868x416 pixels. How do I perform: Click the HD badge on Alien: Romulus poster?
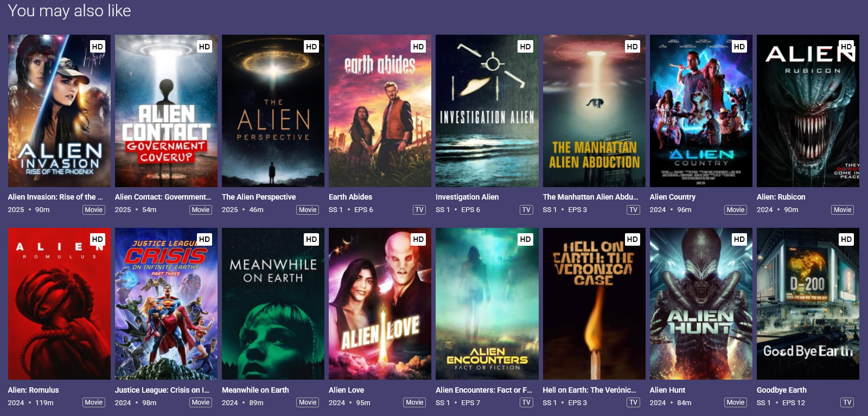(98, 239)
